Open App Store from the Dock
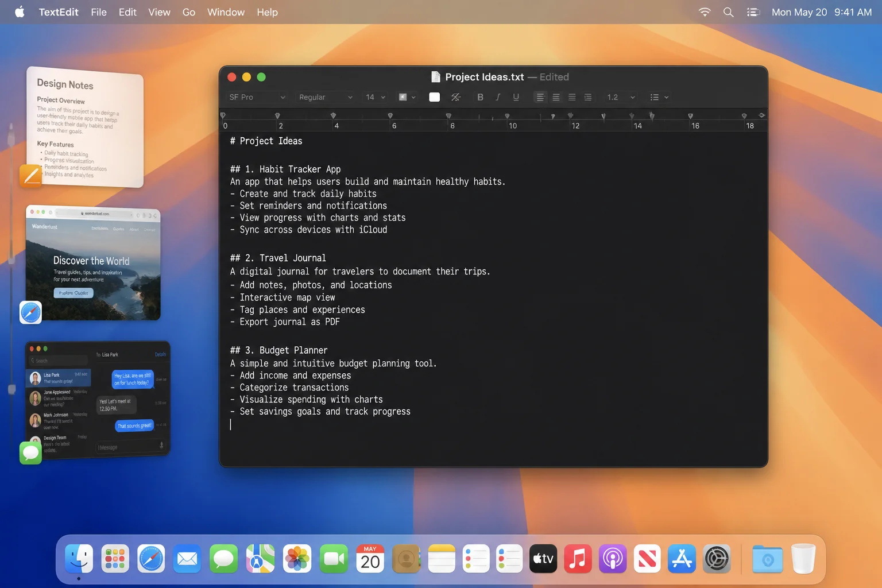This screenshot has width=882, height=588. coord(682,559)
